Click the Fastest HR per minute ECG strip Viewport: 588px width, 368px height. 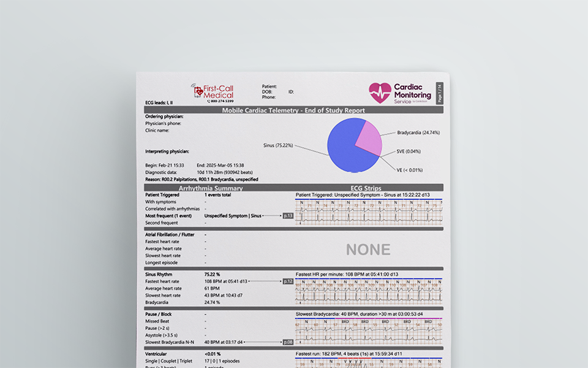click(x=369, y=291)
